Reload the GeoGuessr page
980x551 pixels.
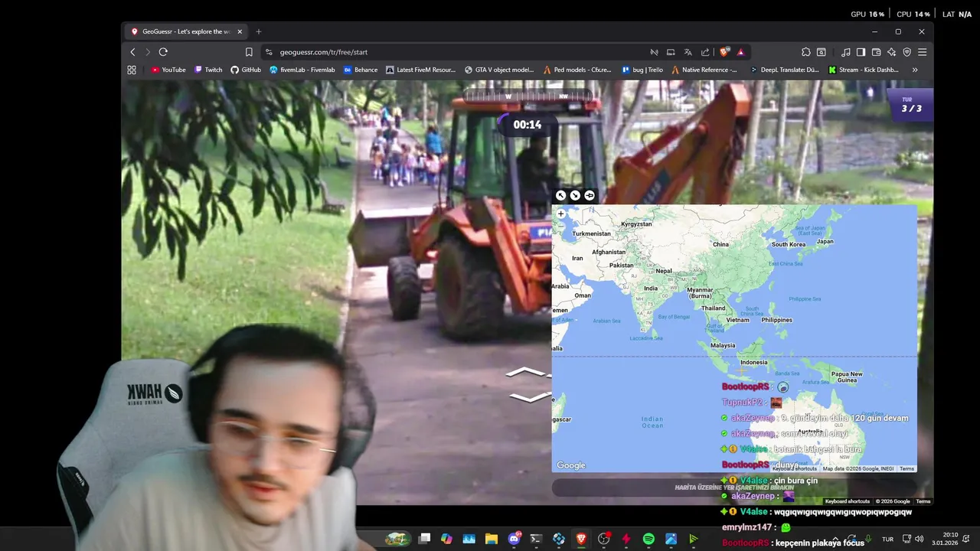click(x=163, y=52)
